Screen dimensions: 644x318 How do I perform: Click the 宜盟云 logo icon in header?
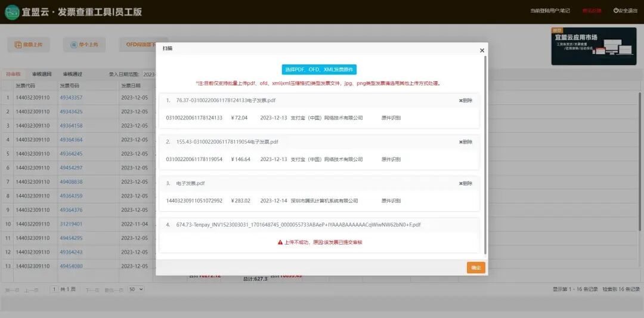tap(12, 12)
